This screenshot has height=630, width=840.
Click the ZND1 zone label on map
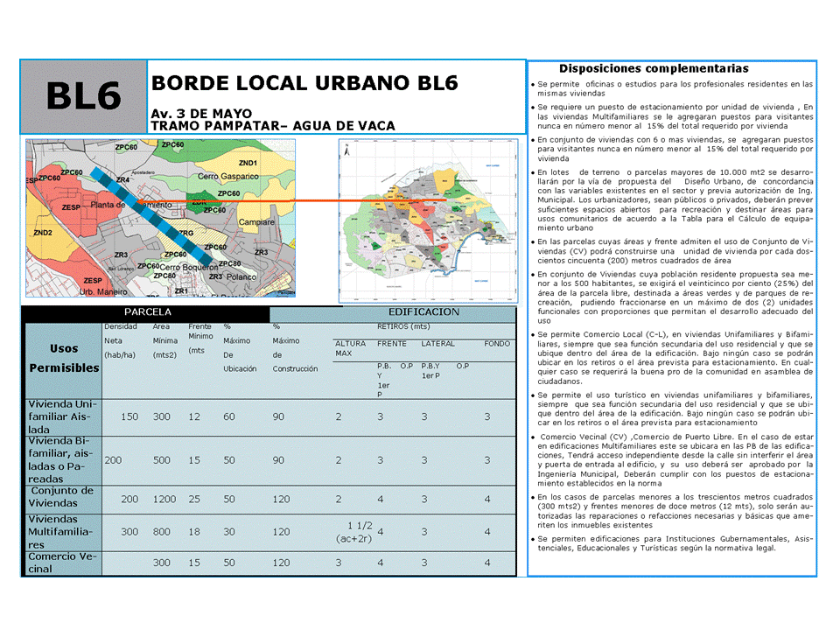pos(248,163)
